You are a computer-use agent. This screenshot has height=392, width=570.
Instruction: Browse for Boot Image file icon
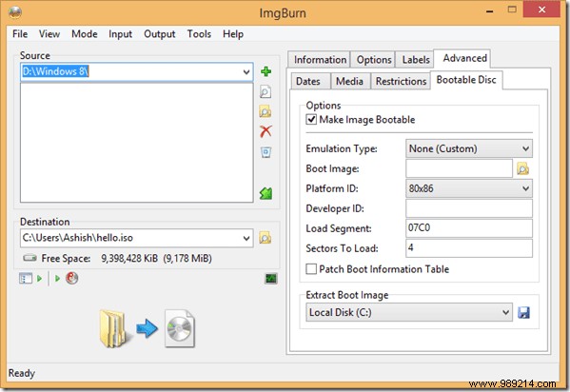point(522,168)
